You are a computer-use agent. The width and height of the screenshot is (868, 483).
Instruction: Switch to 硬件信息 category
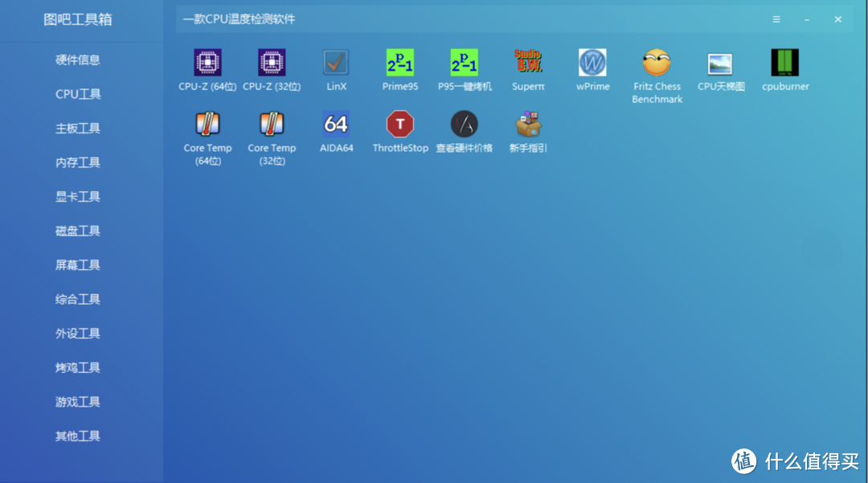point(78,59)
